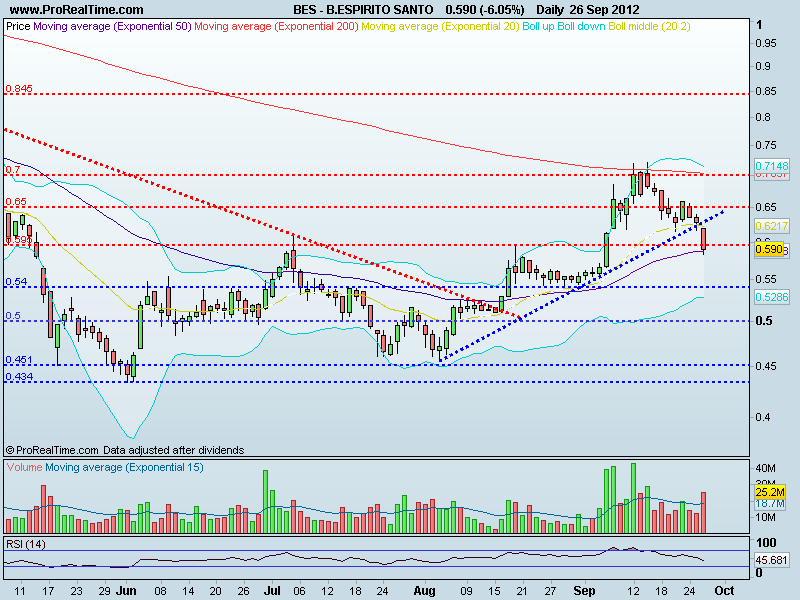Select Moving average (Exponential 200) legend entry

pos(277,26)
